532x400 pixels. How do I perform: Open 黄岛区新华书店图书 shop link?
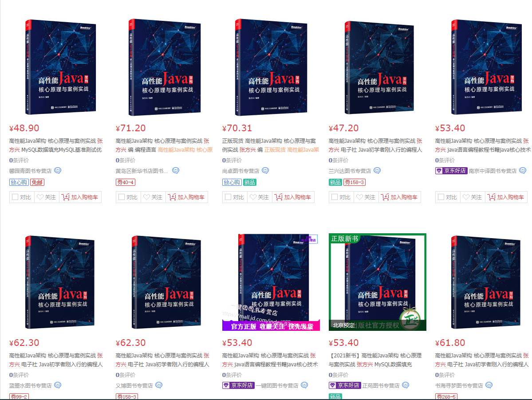point(142,171)
